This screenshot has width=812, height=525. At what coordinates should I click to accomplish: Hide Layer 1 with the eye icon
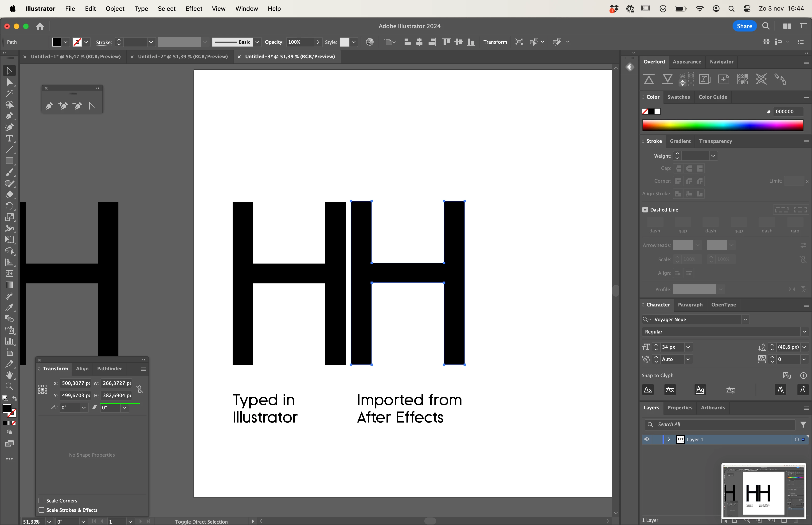click(647, 439)
